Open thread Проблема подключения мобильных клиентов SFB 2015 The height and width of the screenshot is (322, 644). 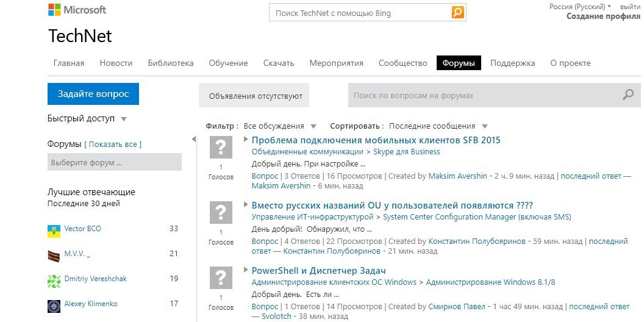coord(376,140)
